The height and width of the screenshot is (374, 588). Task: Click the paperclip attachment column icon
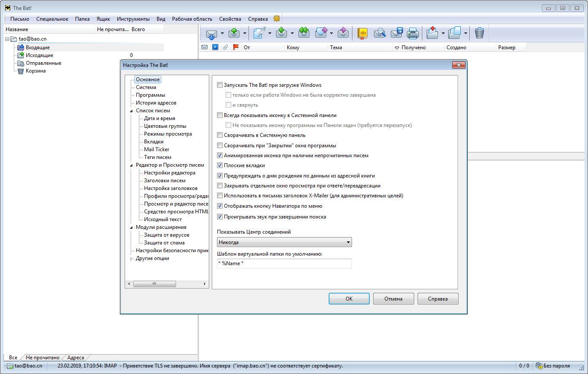point(226,48)
